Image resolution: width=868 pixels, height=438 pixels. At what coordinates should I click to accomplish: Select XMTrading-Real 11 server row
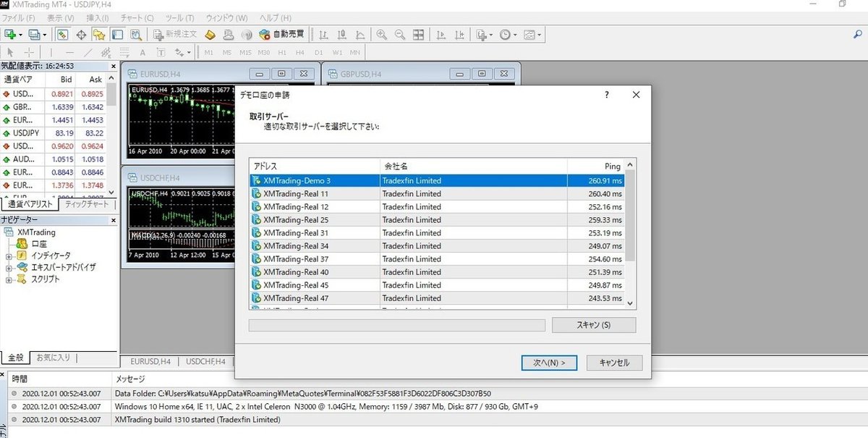pyautogui.click(x=437, y=193)
